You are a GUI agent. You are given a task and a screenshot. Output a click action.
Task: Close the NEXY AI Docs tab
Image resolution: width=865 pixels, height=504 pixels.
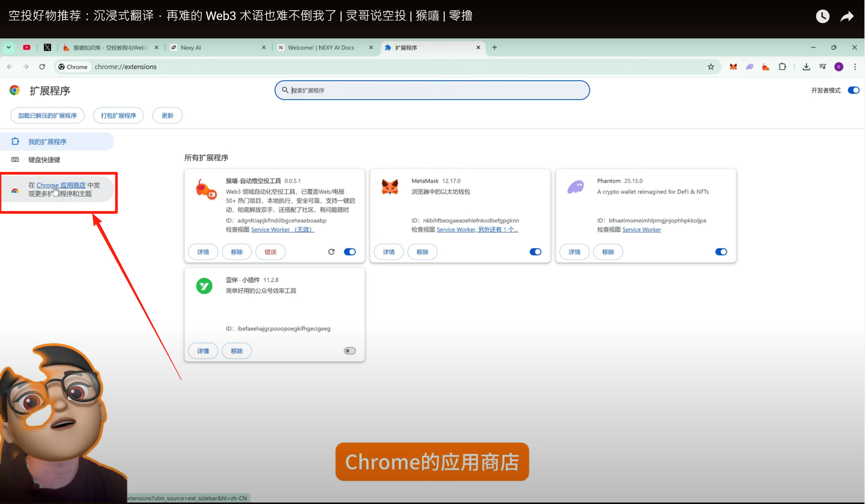[x=371, y=47]
